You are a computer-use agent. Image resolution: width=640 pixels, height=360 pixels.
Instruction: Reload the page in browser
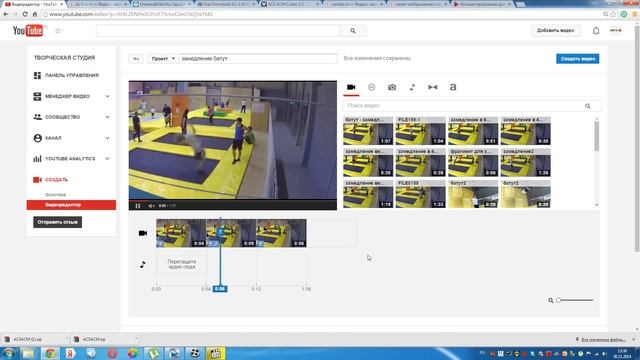(25, 14)
